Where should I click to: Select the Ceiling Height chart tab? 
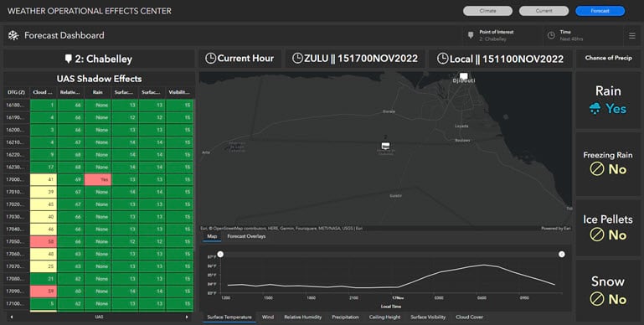[384, 317]
